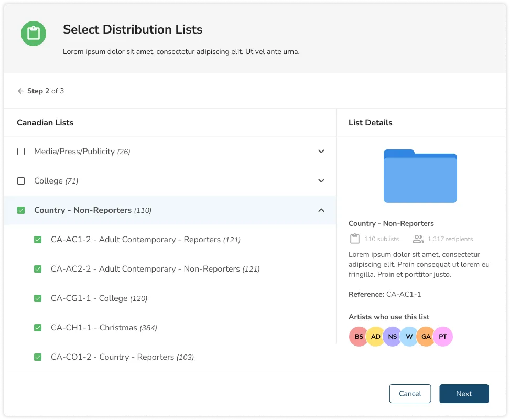Click the back arrow next to Step 2

pyautogui.click(x=20, y=91)
